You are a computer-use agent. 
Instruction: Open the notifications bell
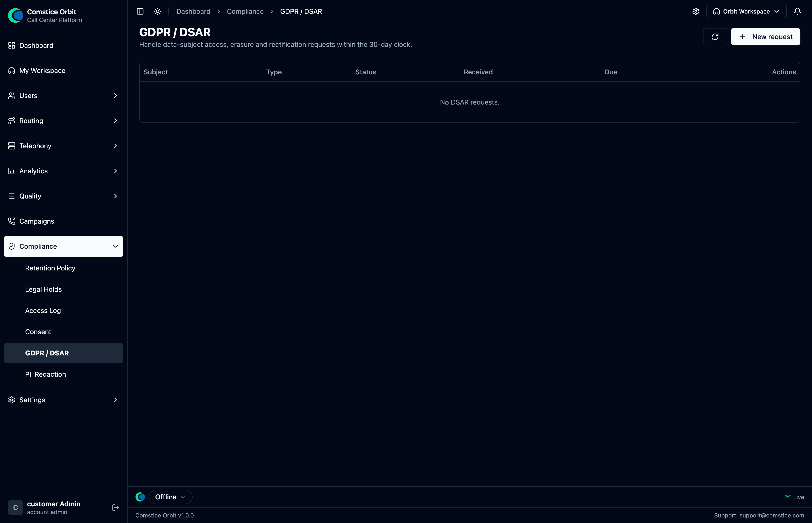tap(797, 12)
